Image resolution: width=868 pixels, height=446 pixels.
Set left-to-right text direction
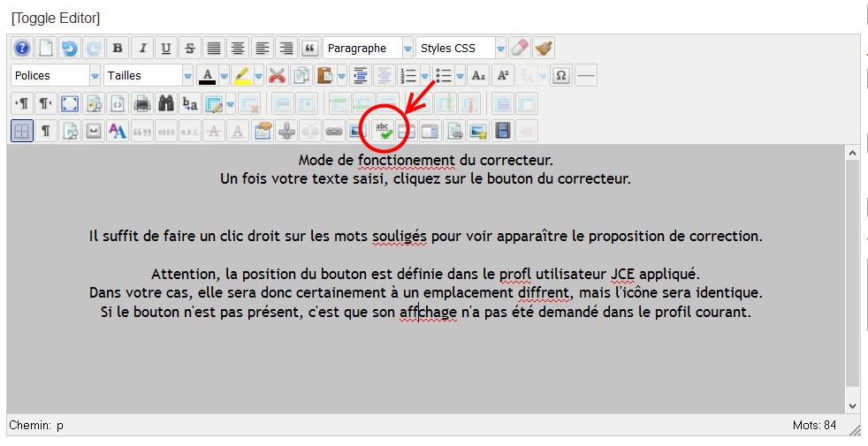click(x=22, y=103)
